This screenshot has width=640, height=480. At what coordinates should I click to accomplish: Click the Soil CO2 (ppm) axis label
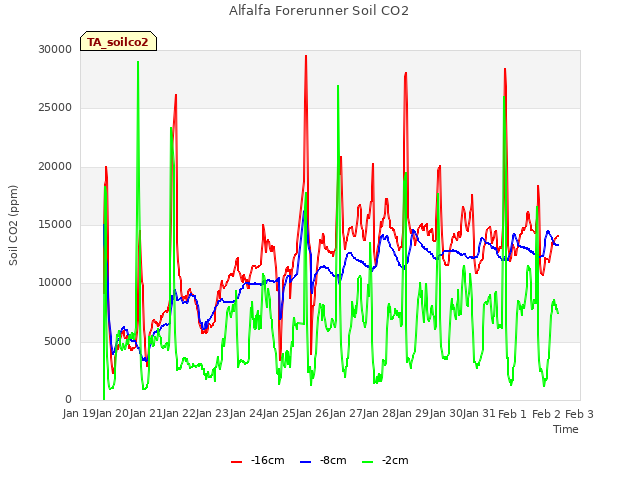(13, 225)
